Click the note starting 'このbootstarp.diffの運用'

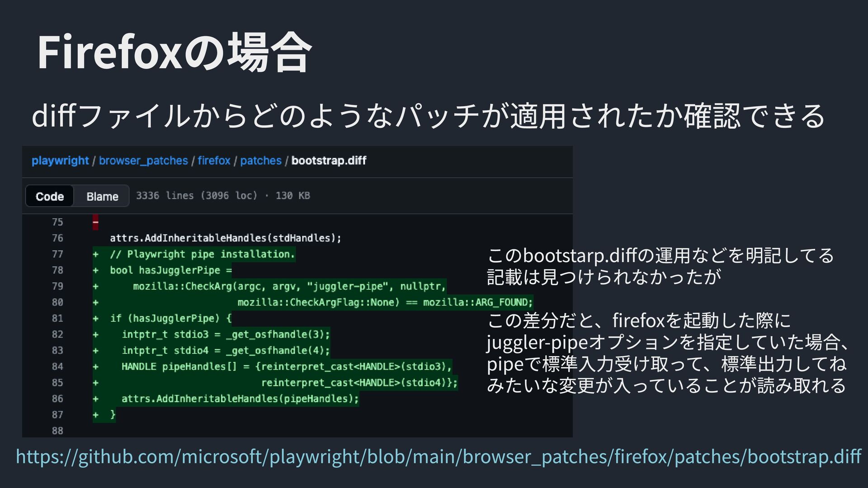tap(660, 256)
